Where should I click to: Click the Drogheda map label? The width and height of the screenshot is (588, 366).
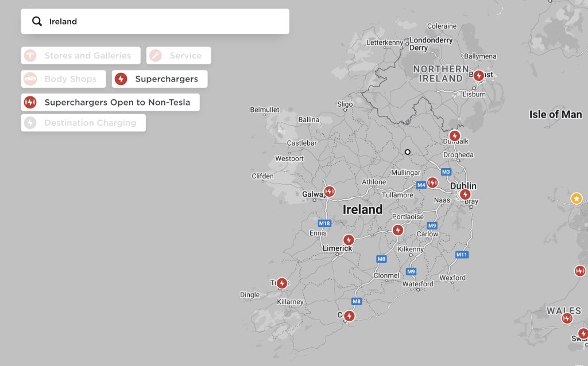tap(458, 155)
